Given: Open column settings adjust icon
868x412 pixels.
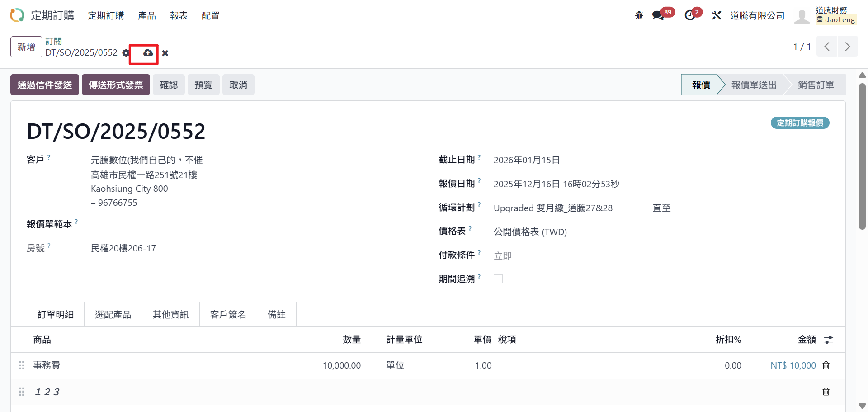Looking at the screenshot, I should coord(828,340).
